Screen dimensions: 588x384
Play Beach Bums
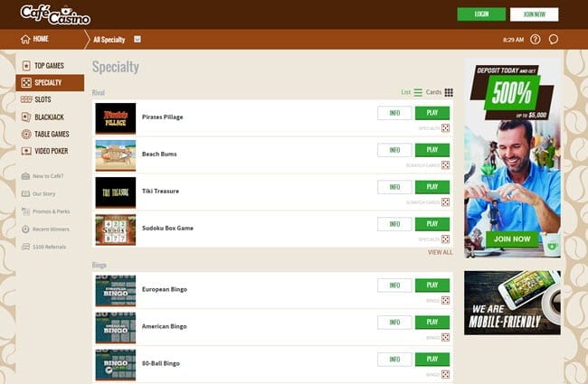432,150
